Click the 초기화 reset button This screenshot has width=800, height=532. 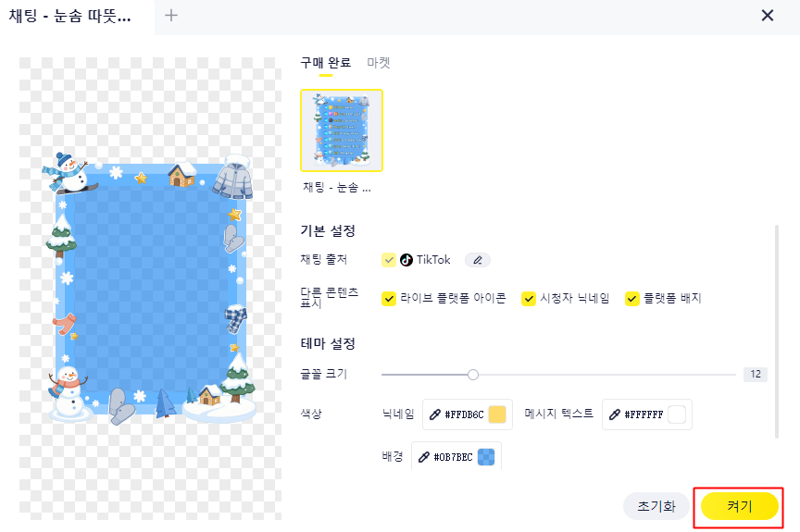[x=656, y=506]
